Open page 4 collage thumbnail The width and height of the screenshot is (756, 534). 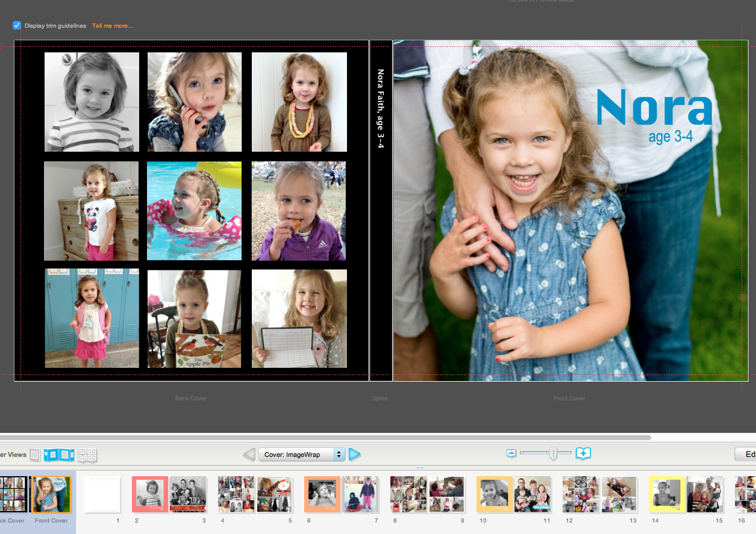[236, 495]
